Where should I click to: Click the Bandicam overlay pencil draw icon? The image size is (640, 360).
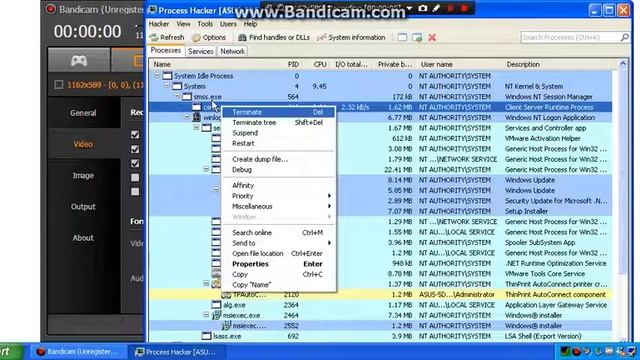coord(436,8)
